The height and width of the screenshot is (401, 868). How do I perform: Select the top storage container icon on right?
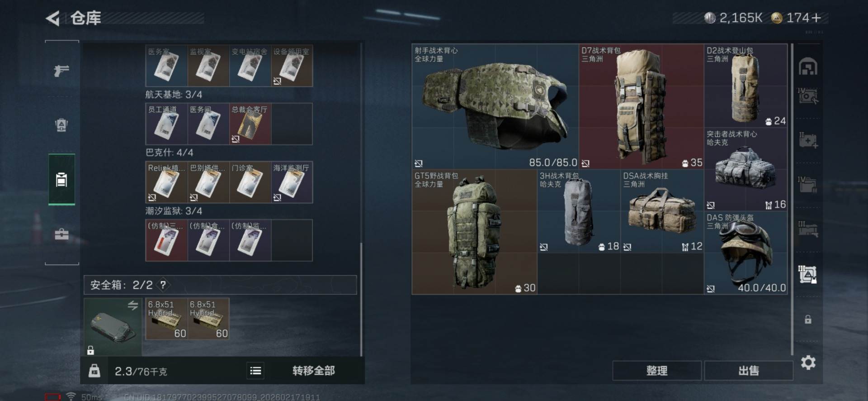(x=808, y=67)
